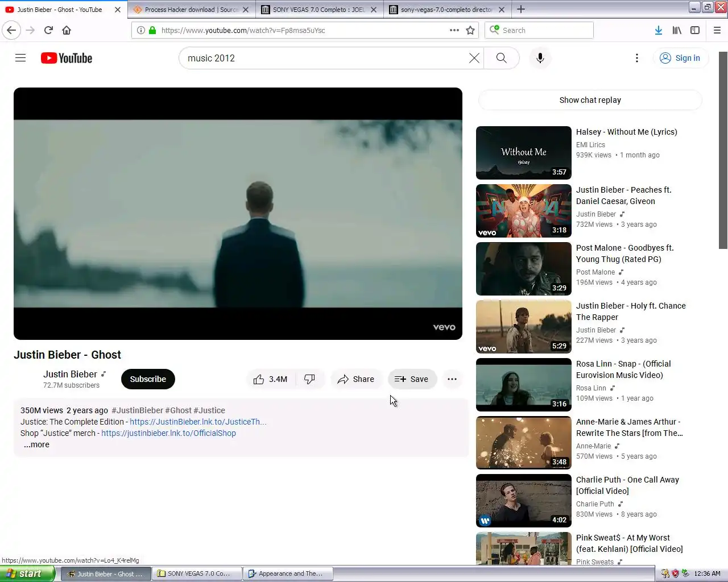The image size is (728, 582).
Task: Open Justin Bieber - Peaches thumbnail
Action: coord(524,211)
